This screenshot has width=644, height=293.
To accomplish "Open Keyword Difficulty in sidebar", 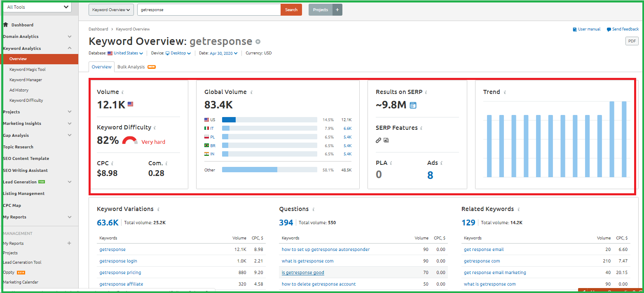I will [26, 100].
